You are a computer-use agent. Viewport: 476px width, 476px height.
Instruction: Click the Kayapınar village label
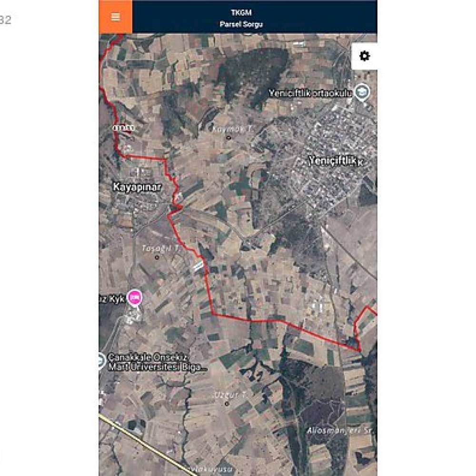click(137, 187)
